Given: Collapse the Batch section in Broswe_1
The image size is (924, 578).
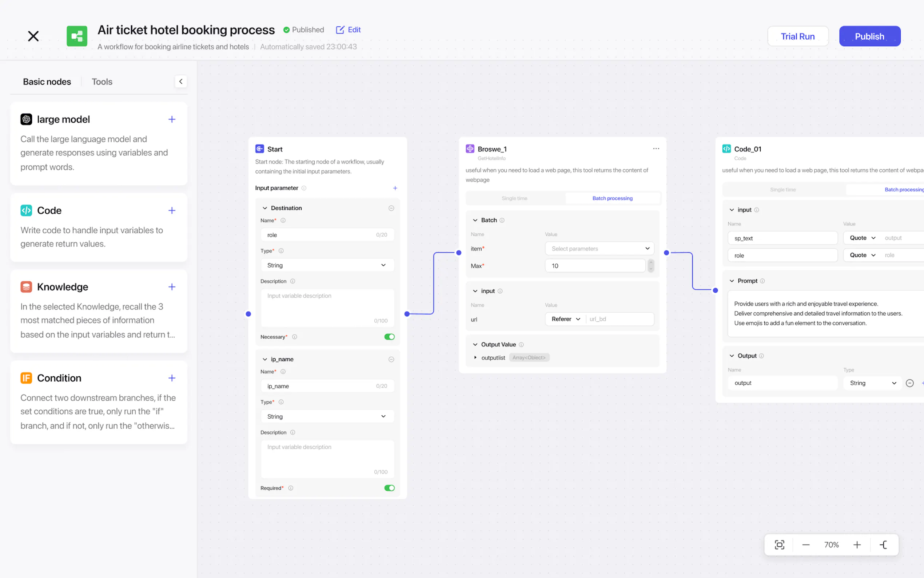Looking at the screenshot, I should click(x=475, y=220).
